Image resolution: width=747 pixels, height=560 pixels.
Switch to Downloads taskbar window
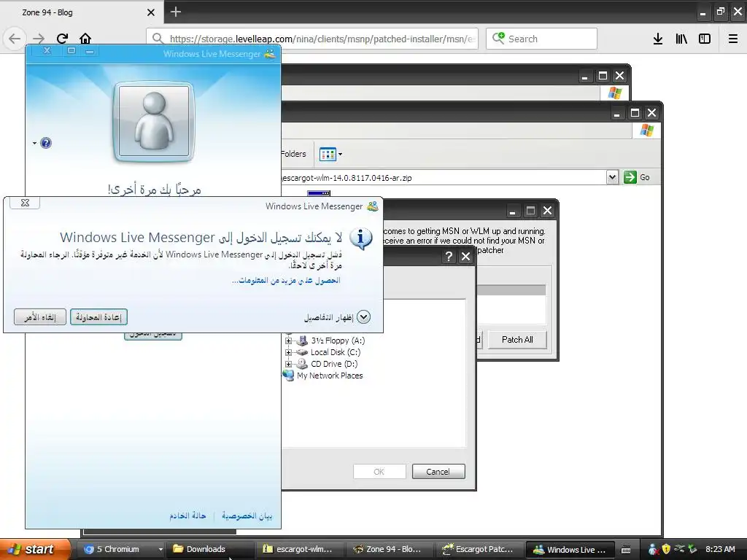[x=211, y=549]
